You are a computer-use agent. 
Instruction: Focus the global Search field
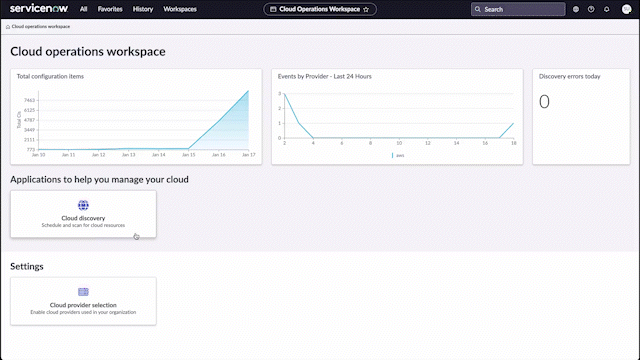pos(518,9)
